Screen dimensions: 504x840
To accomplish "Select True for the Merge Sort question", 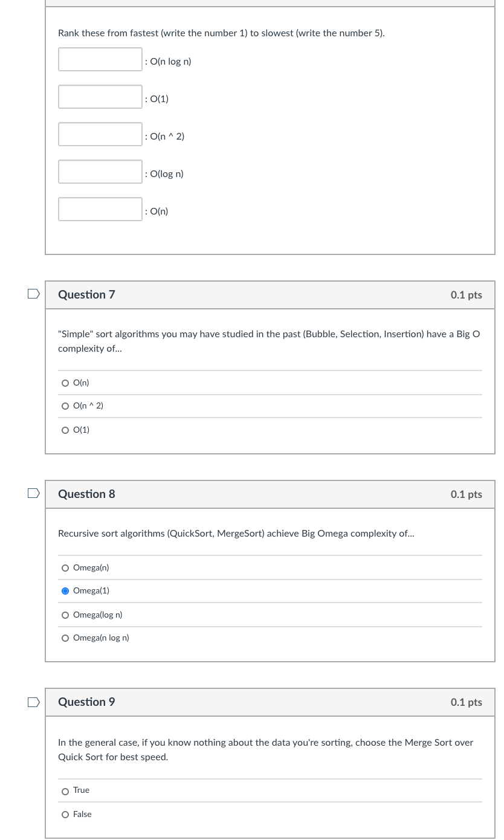I will point(65,791).
